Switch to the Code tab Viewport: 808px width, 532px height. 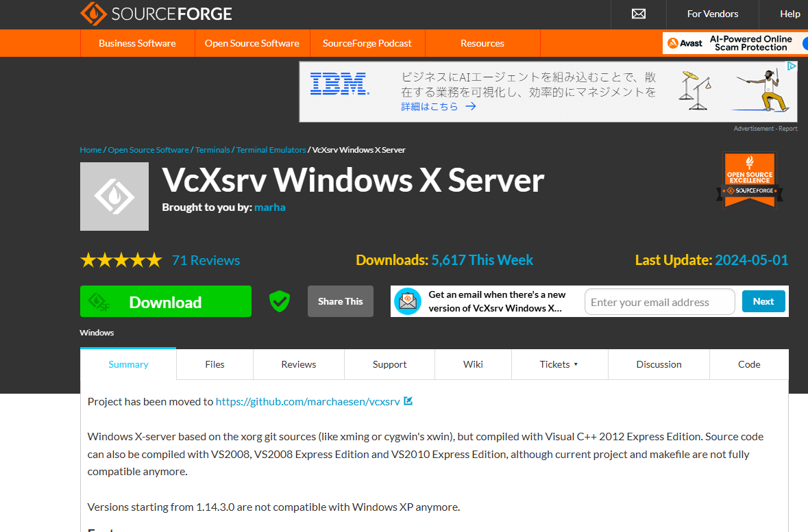(x=749, y=364)
